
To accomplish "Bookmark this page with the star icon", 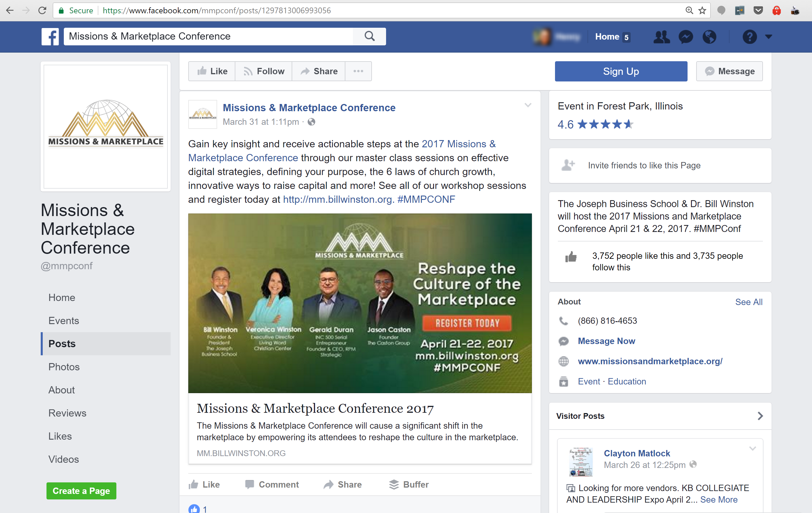I will pos(702,10).
